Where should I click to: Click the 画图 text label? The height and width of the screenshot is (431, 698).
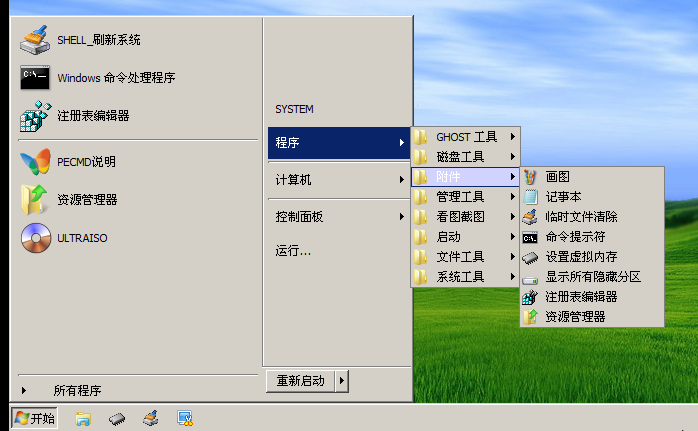click(x=558, y=177)
